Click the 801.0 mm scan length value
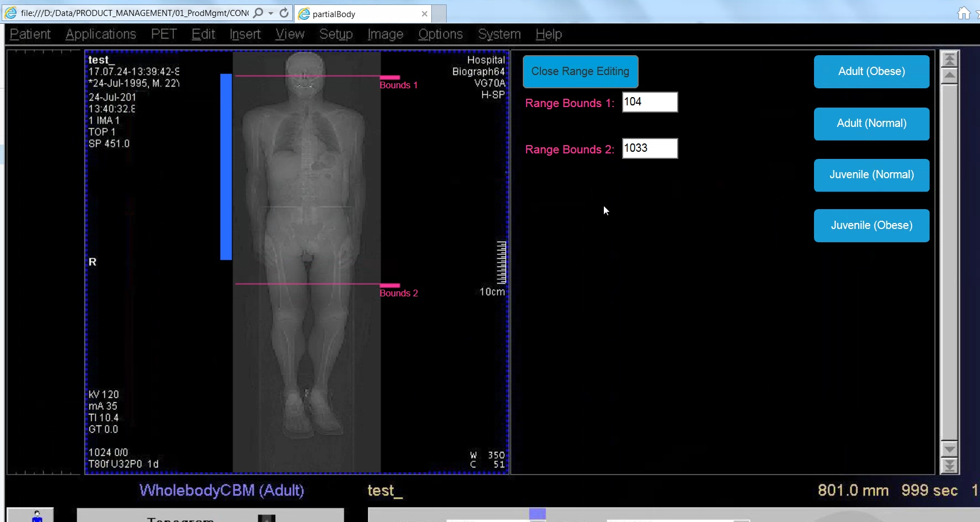 pyautogui.click(x=853, y=491)
